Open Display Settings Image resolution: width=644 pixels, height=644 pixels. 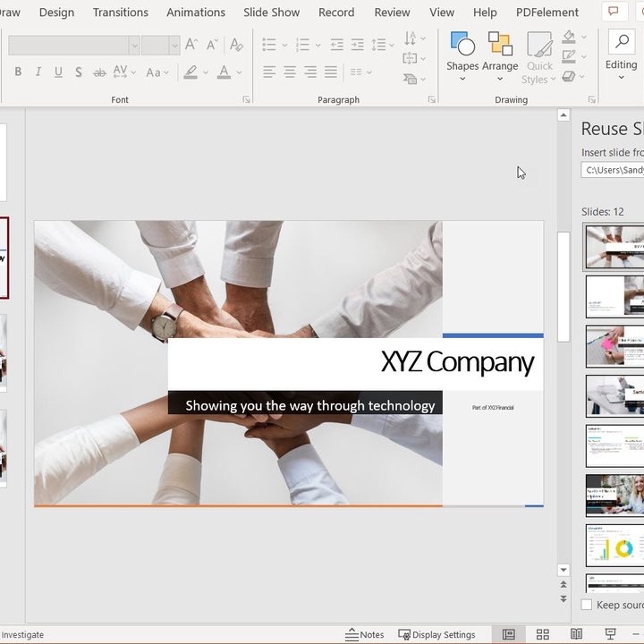pyautogui.click(x=437, y=634)
